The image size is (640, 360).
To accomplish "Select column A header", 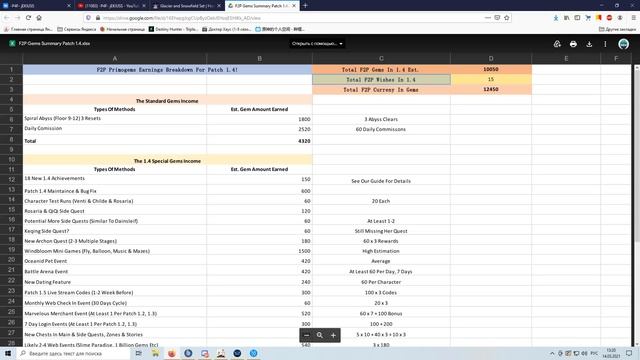I will coord(115,59).
